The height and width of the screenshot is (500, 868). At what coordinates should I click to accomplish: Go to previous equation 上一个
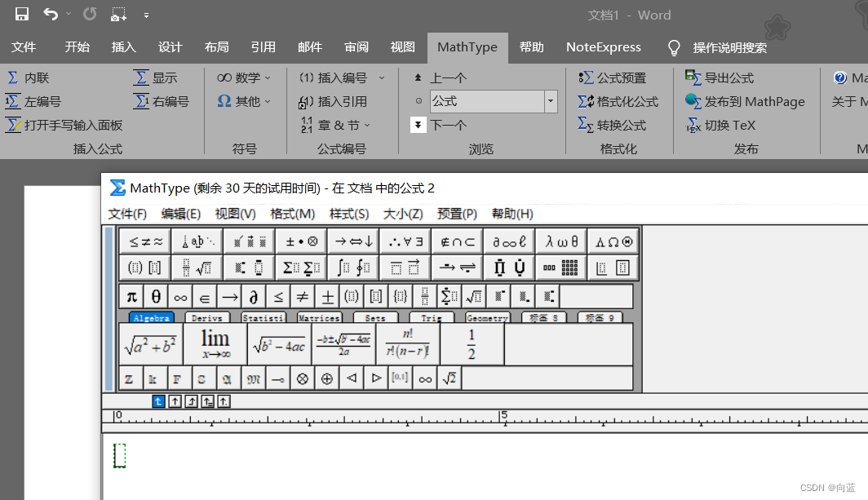click(440, 78)
